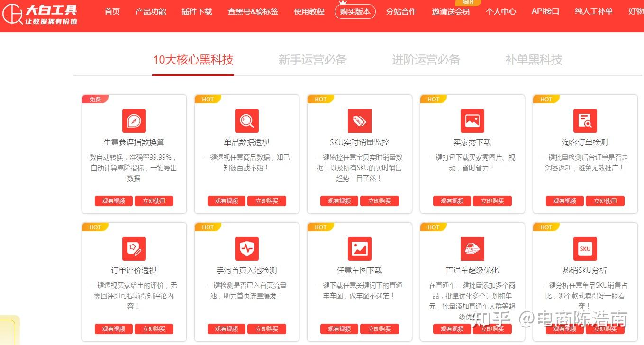Viewport: 644px width, 345px height.
Task: Click the 任意车图下载 image icon
Action: (x=360, y=249)
